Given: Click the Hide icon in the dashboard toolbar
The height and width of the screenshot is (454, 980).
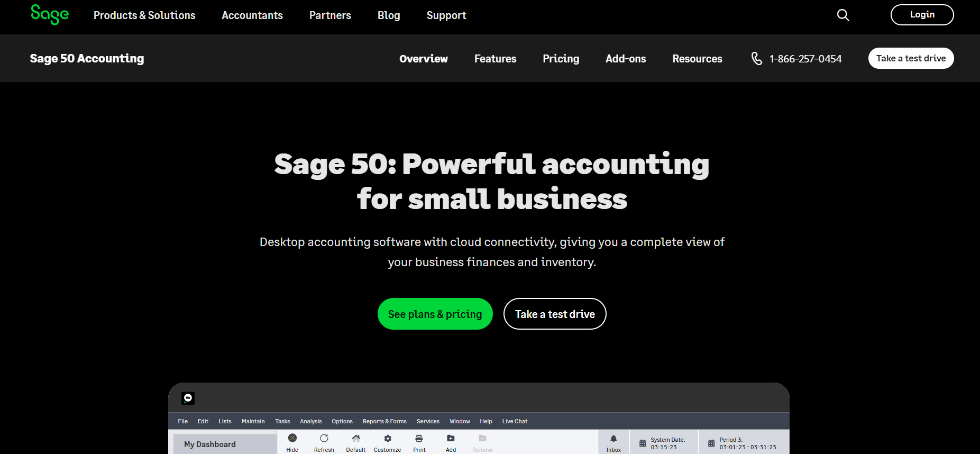Looking at the screenshot, I should coord(292,438).
